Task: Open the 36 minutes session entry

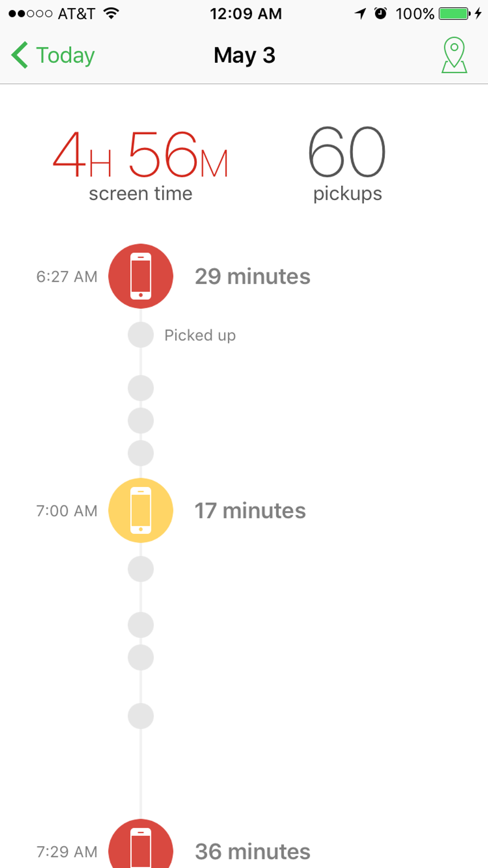Action: click(x=252, y=852)
